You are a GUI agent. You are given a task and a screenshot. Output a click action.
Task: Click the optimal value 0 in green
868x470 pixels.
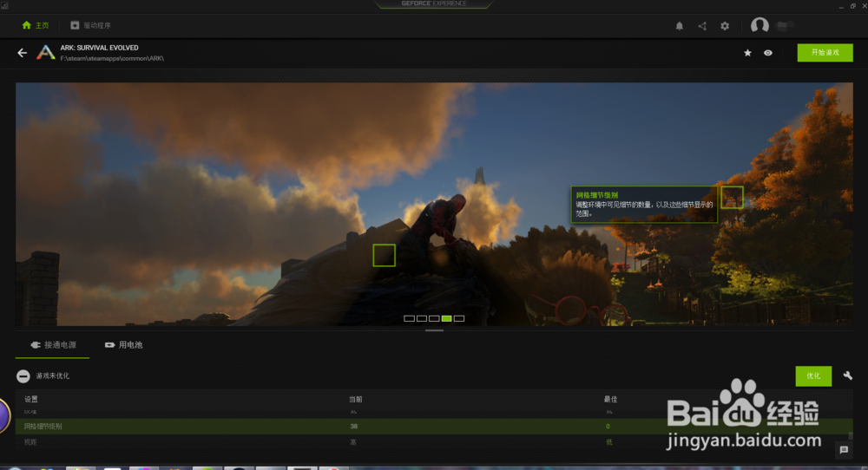coord(608,427)
